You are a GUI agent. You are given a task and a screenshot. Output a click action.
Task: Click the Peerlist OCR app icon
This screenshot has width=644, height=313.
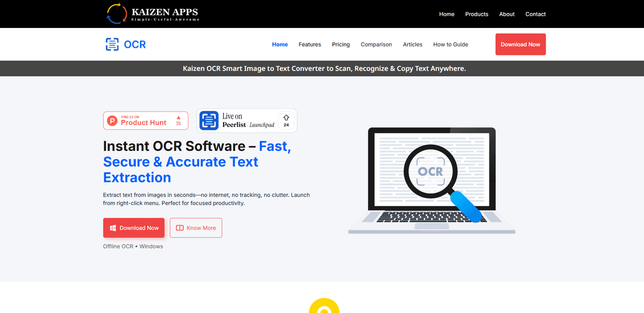[209, 121]
